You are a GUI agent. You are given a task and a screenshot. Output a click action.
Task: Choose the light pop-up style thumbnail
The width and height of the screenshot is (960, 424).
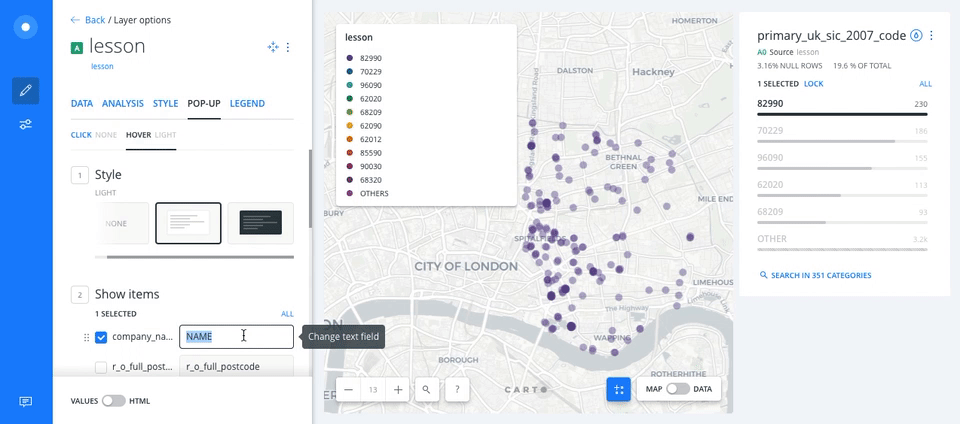point(188,223)
